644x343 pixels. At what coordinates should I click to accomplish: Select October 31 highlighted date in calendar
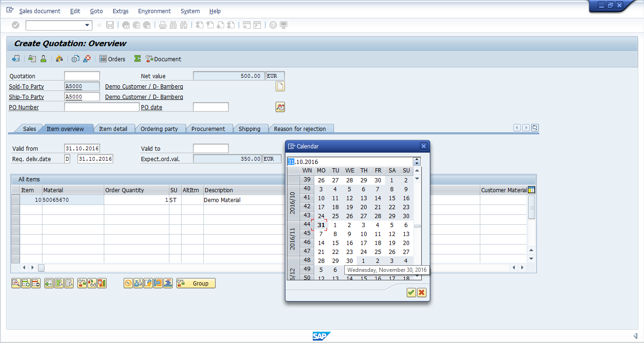pyautogui.click(x=321, y=225)
